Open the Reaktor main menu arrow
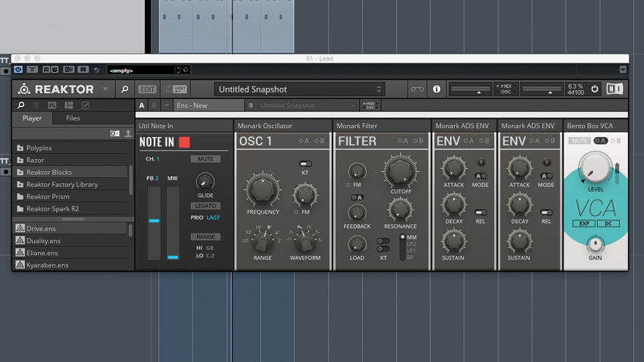The width and height of the screenshot is (644, 362). [x=105, y=89]
